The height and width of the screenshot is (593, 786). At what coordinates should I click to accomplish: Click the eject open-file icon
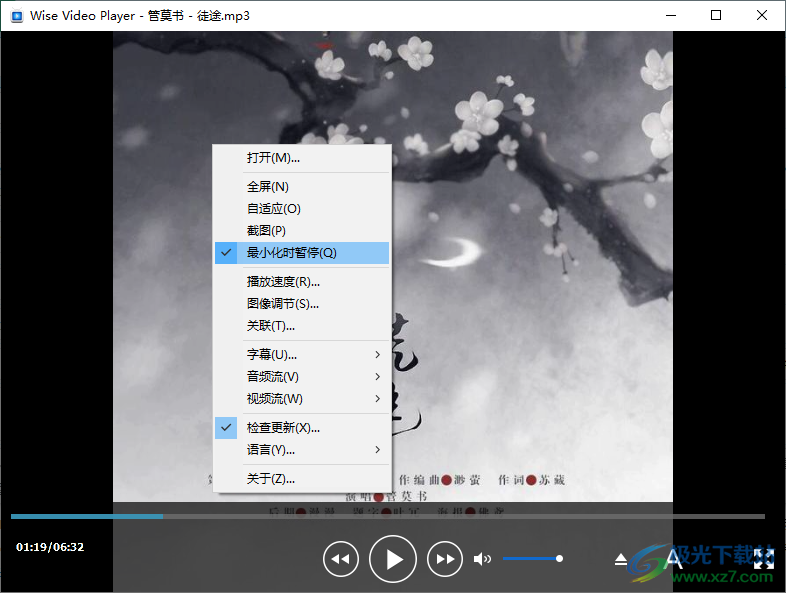621,559
